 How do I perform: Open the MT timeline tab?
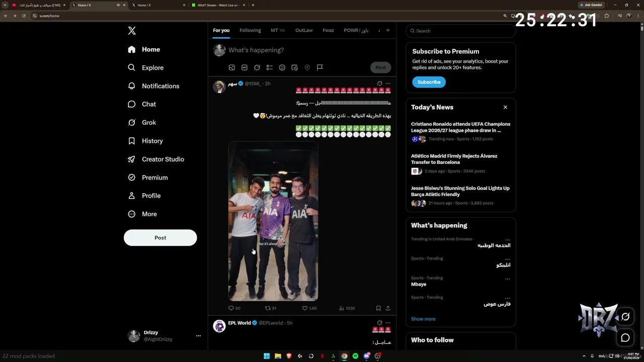tap(278, 31)
